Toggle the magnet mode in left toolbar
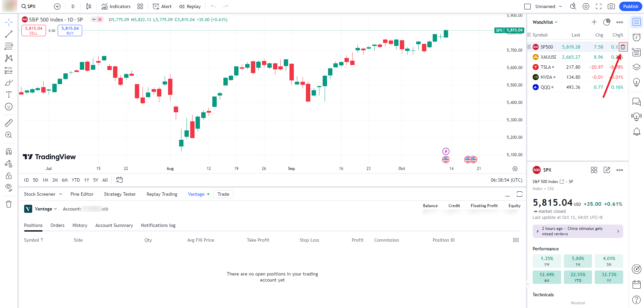 [x=9, y=151]
